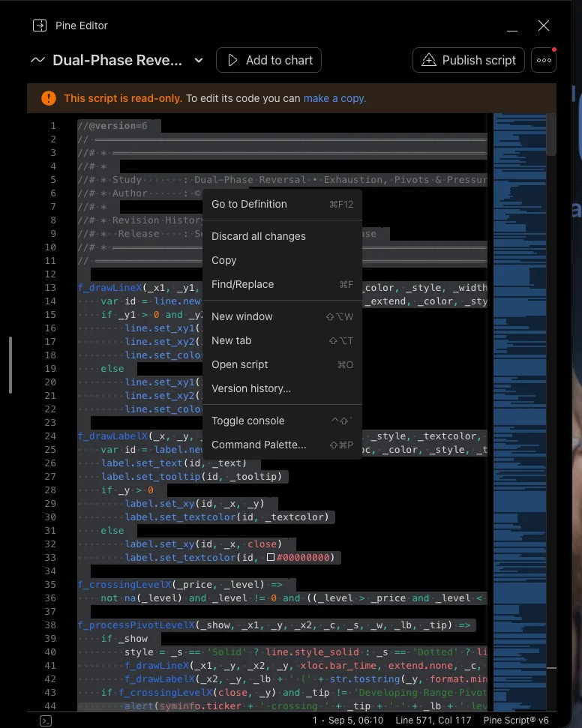Close the Pine Editor panel
Viewport: 582px width, 728px height.
pyautogui.click(x=544, y=25)
